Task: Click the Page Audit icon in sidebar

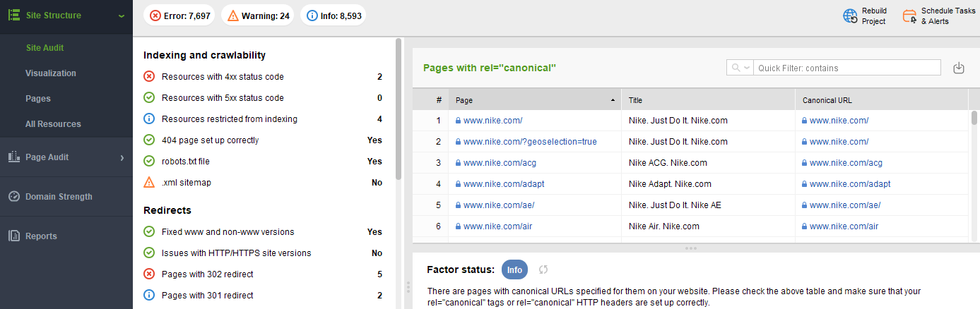Action: click(13, 157)
